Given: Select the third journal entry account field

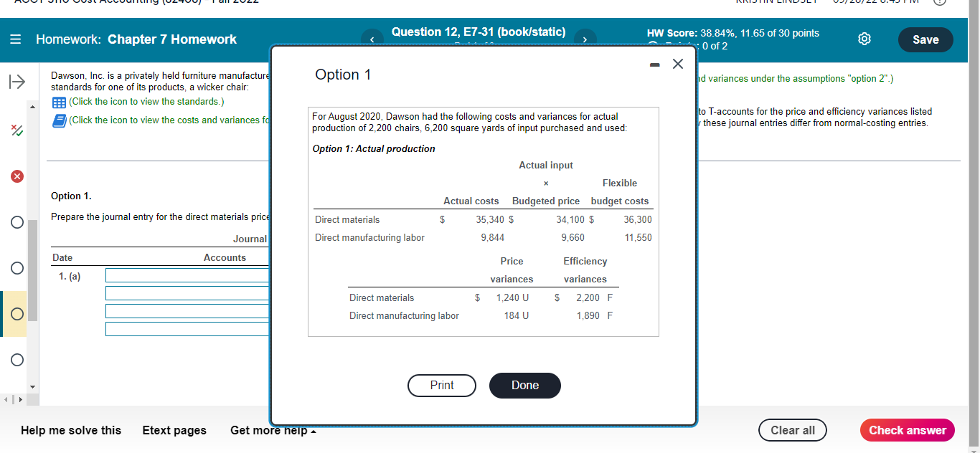Looking at the screenshot, I should pos(188,311).
